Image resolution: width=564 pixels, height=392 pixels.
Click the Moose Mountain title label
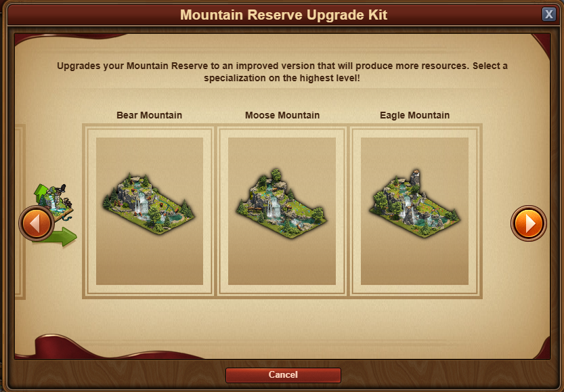click(282, 115)
